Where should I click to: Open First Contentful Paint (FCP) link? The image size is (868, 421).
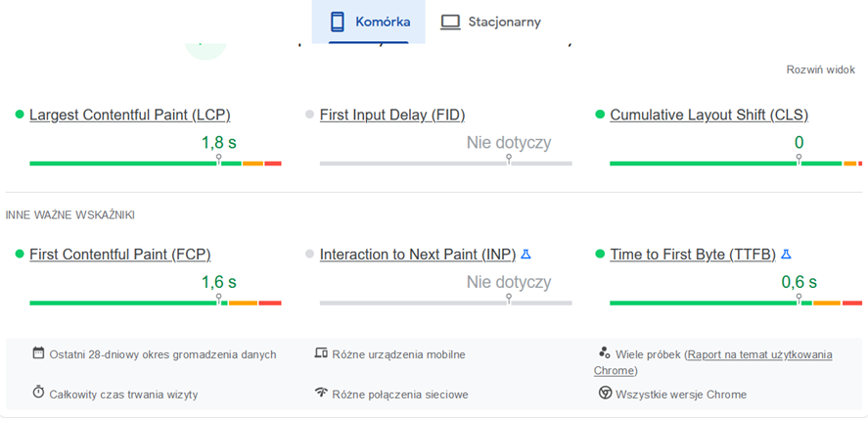(119, 255)
